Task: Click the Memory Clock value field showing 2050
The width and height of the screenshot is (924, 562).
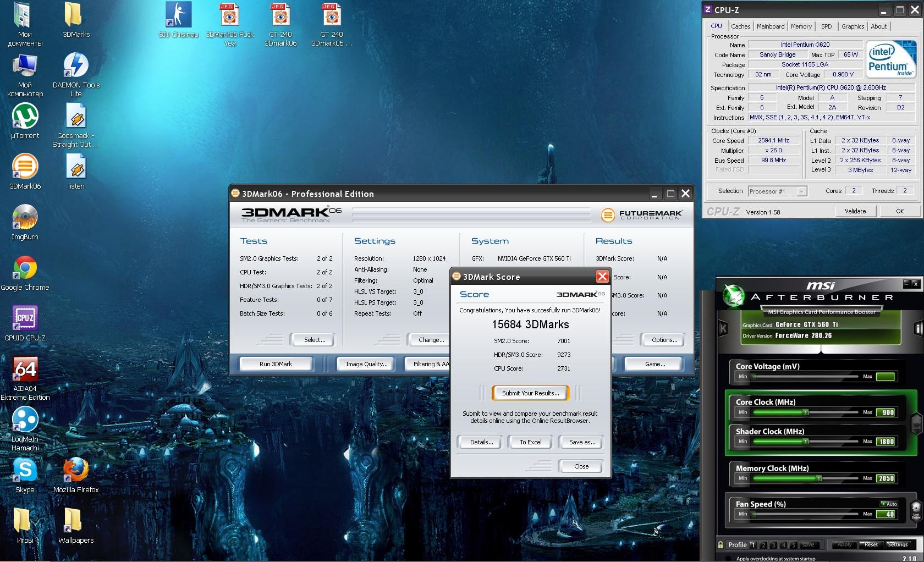Action: tap(886, 478)
